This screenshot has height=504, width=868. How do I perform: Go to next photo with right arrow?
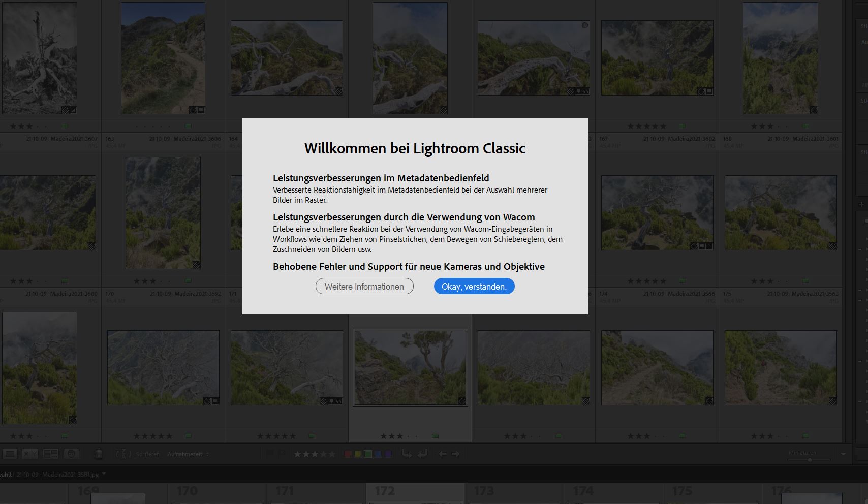click(456, 454)
